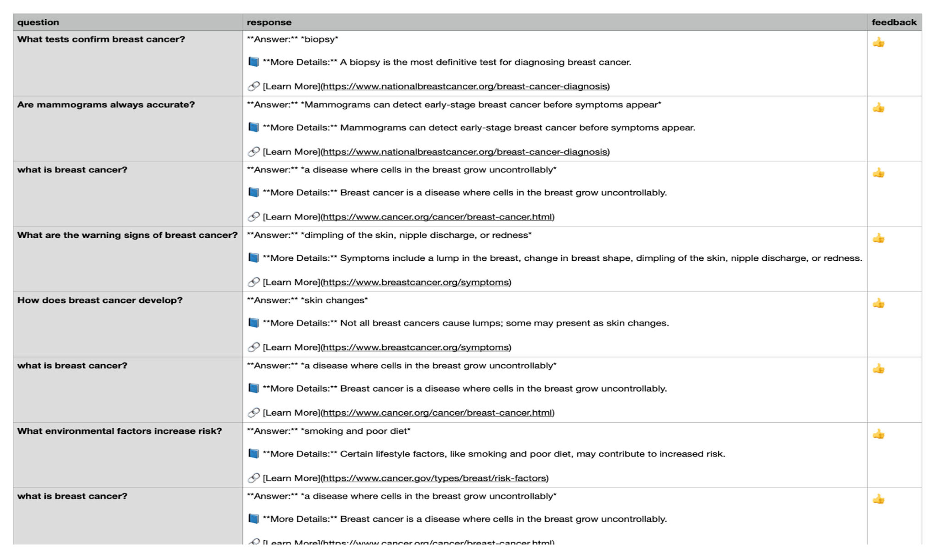Open breastcancer.org symptoms link under warning signs answer
935x560 pixels.
(x=416, y=282)
